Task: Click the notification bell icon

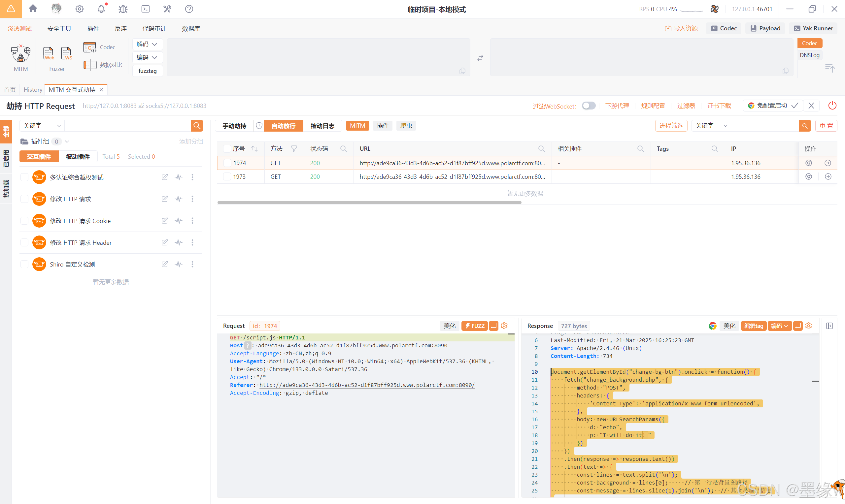Action: 101,9
